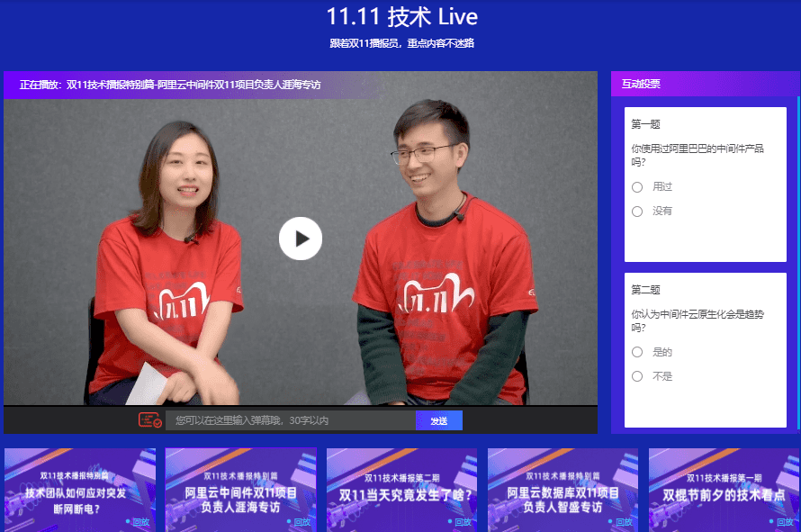Click the 阿里云中间件双11项目负责人涯海专访 thumbnail
The image size is (801, 532).
[x=240, y=489]
